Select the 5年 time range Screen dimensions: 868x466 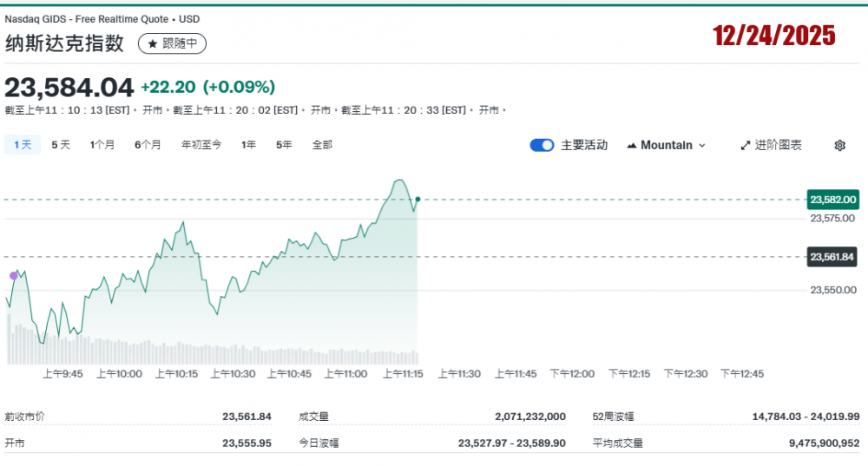pyautogui.click(x=284, y=145)
